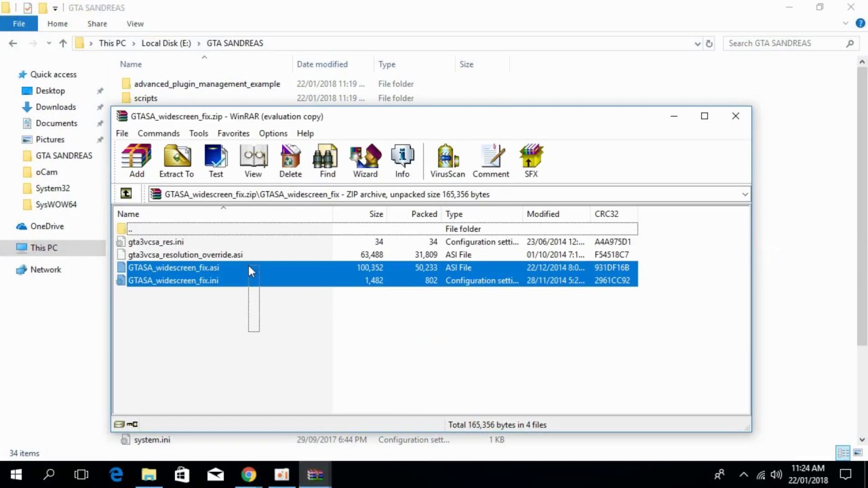Switch Explorer to large icons view

(x=858, y=453)
